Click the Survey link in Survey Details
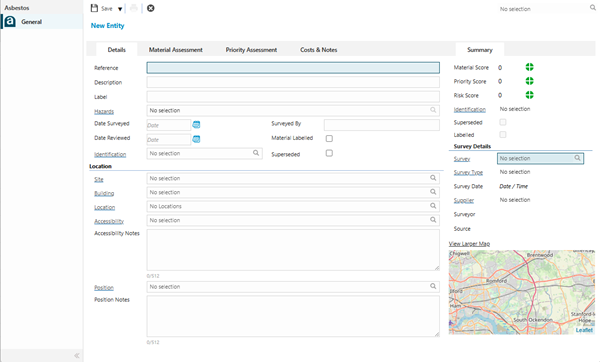 coord(462,159)
